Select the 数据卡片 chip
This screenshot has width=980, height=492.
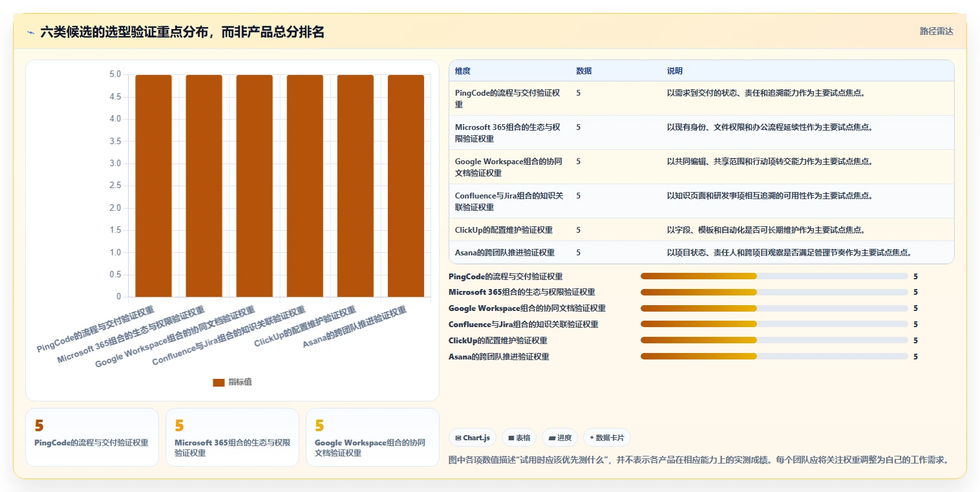(x=607, y=438)
